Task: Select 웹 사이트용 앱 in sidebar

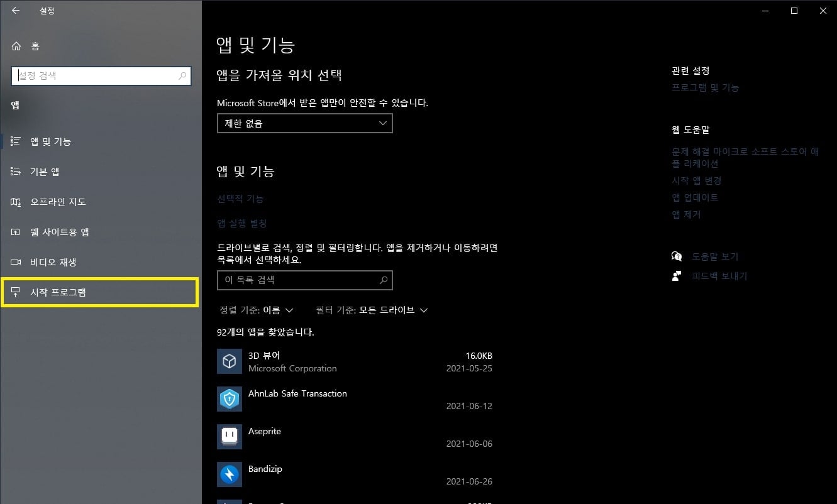Action: (57, 231)
